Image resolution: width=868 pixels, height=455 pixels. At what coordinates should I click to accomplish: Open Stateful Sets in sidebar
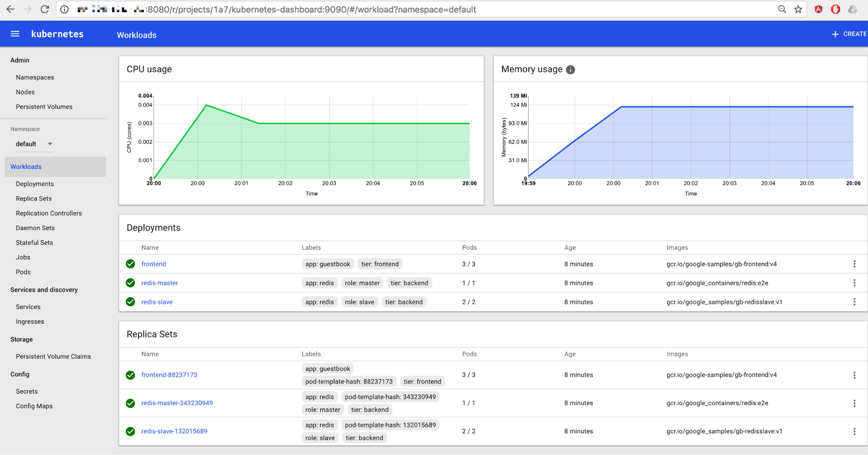tap(34, 243)
